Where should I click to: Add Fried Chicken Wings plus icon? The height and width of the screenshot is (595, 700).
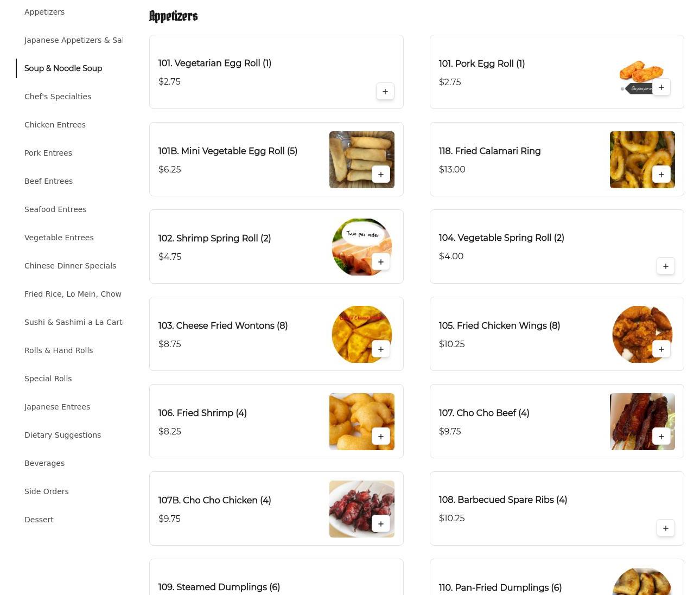[661, 349]
